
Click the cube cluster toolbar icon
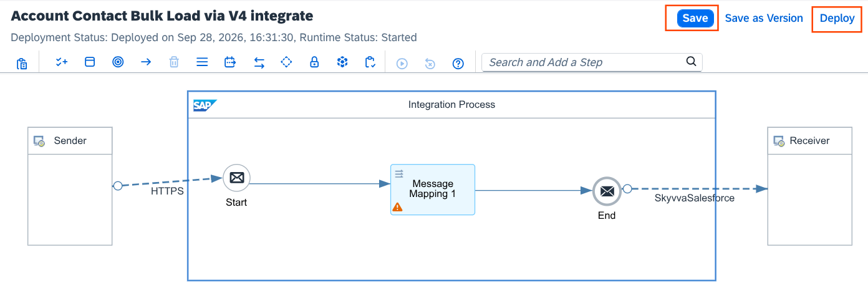[x=342, y=62]
